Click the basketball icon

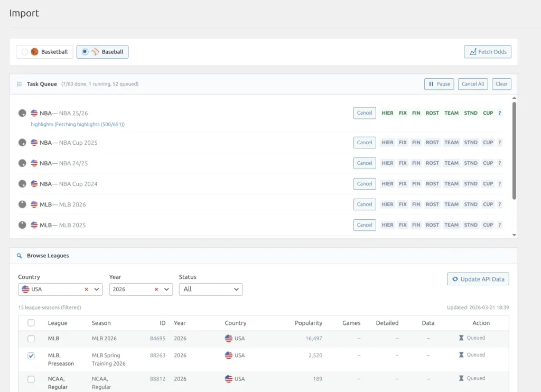pos(34,52)
